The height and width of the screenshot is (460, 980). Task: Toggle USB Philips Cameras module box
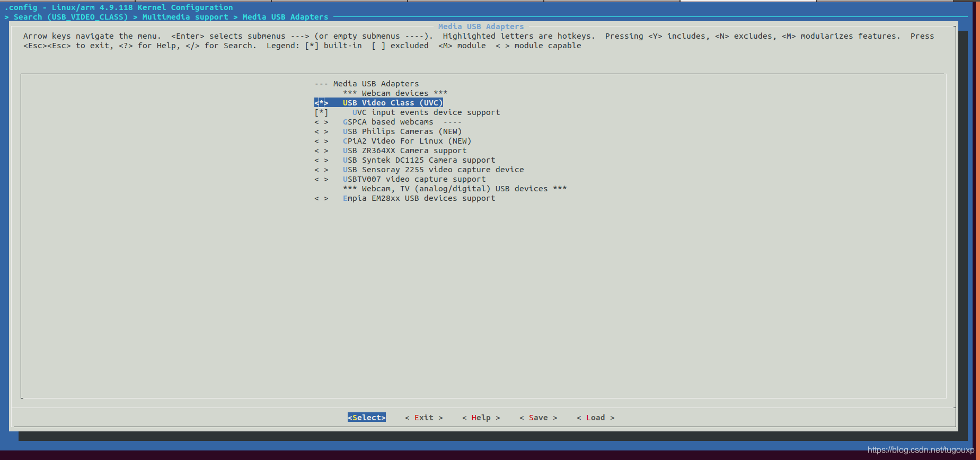tap(321, 131)
